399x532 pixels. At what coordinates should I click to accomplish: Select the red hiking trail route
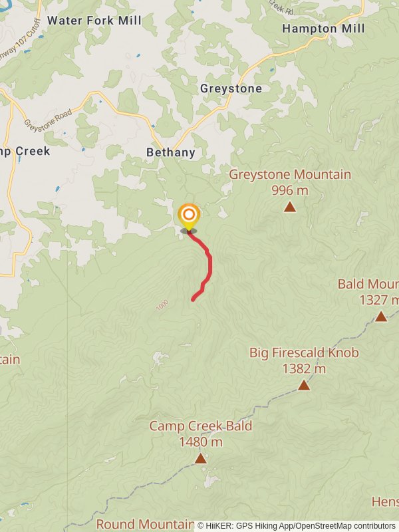201,265
